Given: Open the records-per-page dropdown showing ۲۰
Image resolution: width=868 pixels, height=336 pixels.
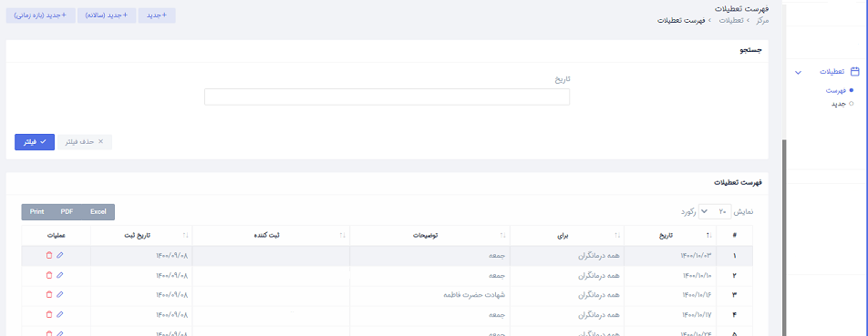Looking at the screenshot, I should [x=715, y=211].
